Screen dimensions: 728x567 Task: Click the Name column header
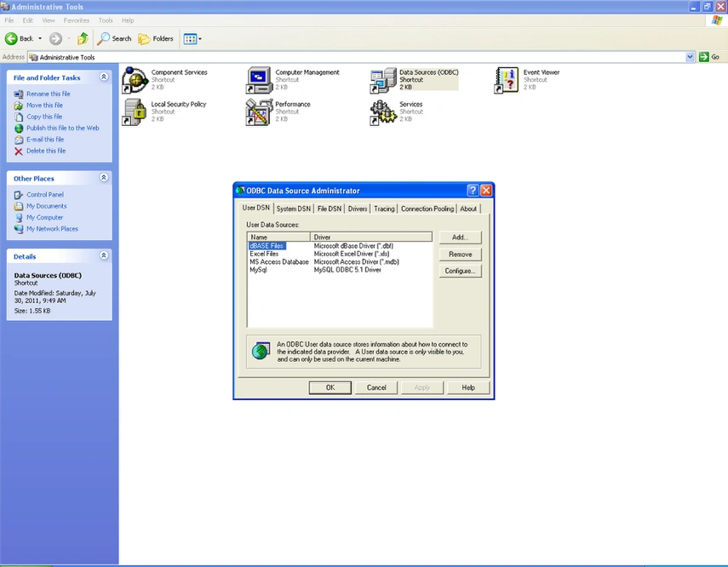coord(278,238)
